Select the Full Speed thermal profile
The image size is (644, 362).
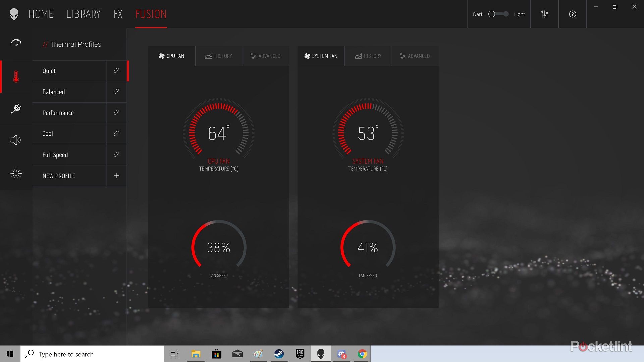[x=69, y=155]
